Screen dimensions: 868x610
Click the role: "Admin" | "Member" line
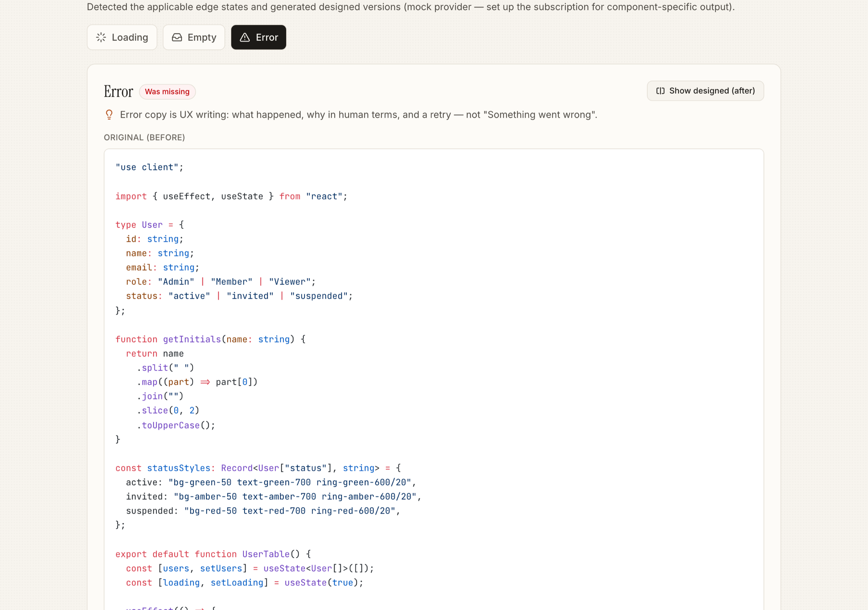click(221, 282)
